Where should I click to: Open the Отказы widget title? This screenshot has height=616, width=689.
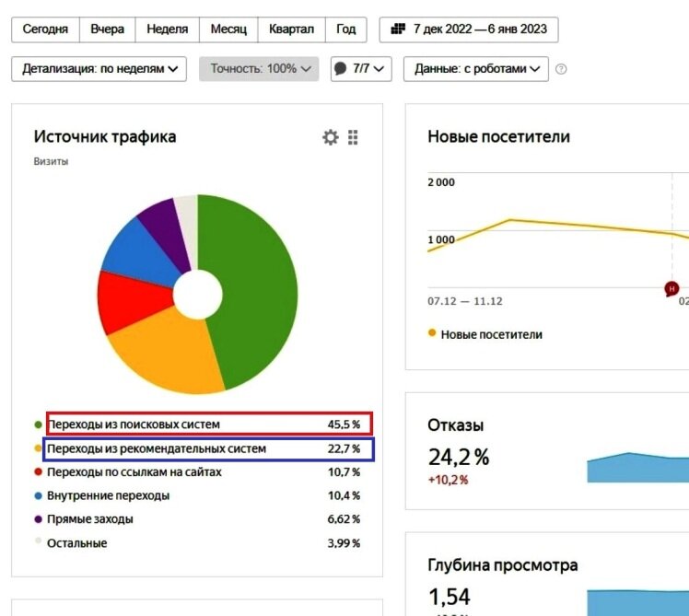(456, 425)
